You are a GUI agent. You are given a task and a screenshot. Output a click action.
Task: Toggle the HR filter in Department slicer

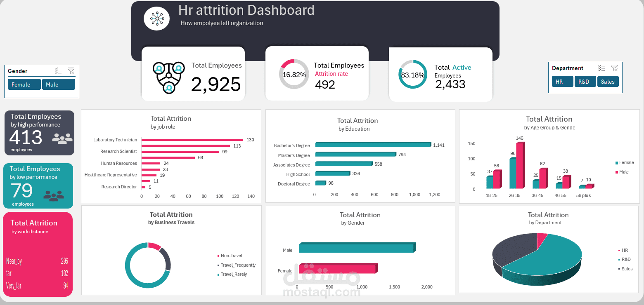(562, 81)
